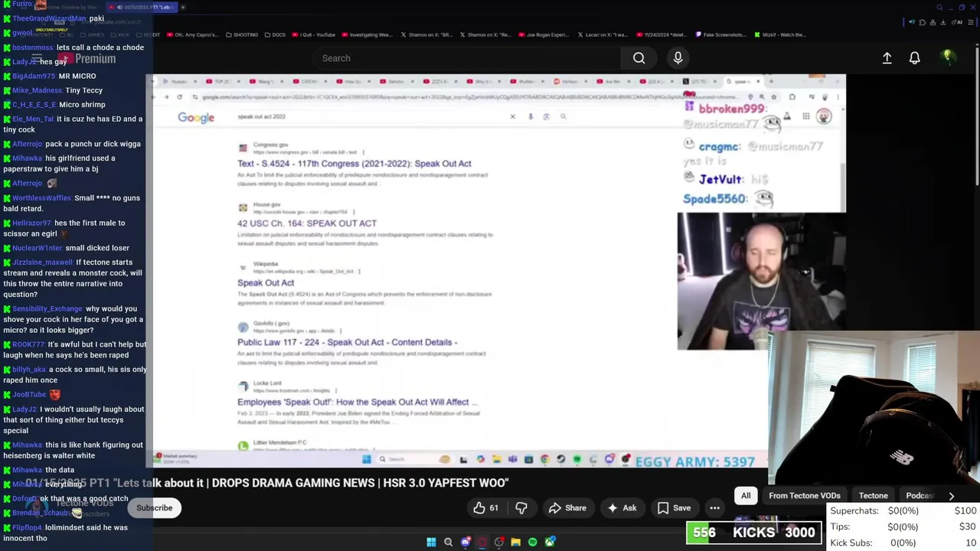Open the Mizkif - Watch the... bookmark
The width and height of the screenshot is (980, 551).
[779, 34]
